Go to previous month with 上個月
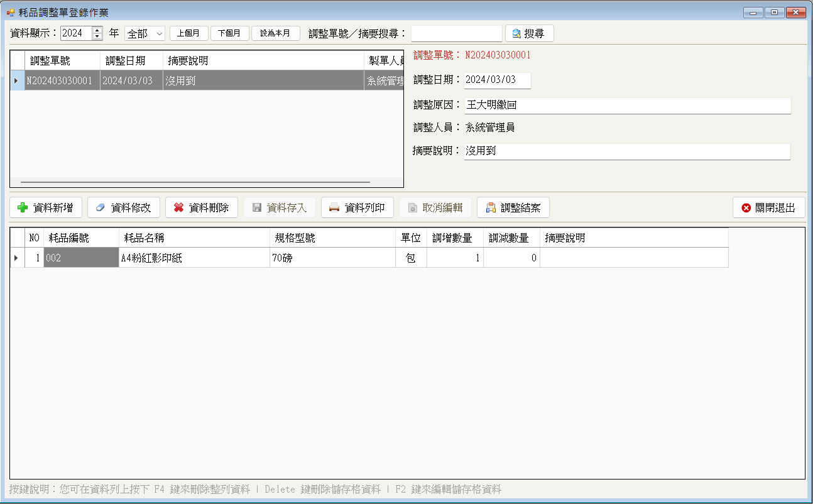The height and width of the screenshot is (504, 813). (x=188, y=33)
